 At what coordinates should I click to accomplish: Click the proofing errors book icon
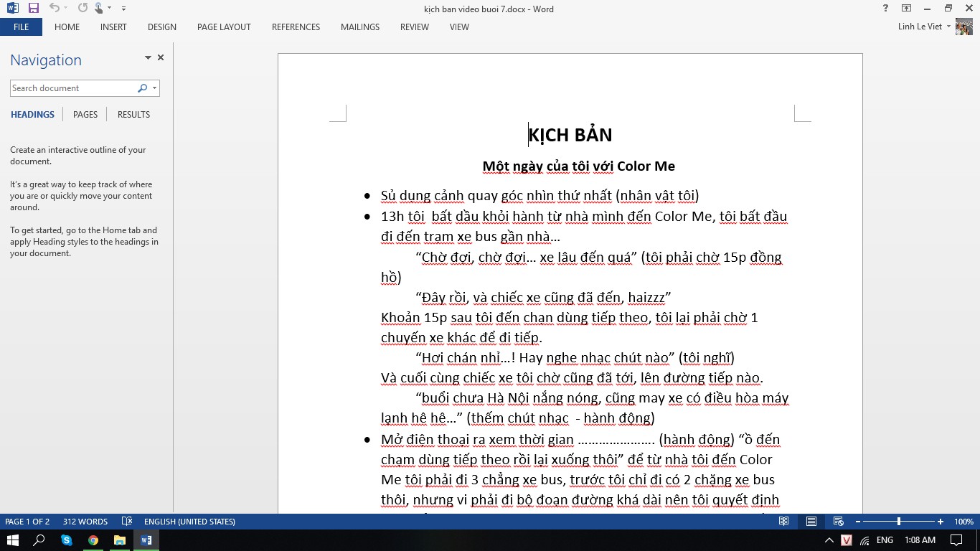[127, 522]
